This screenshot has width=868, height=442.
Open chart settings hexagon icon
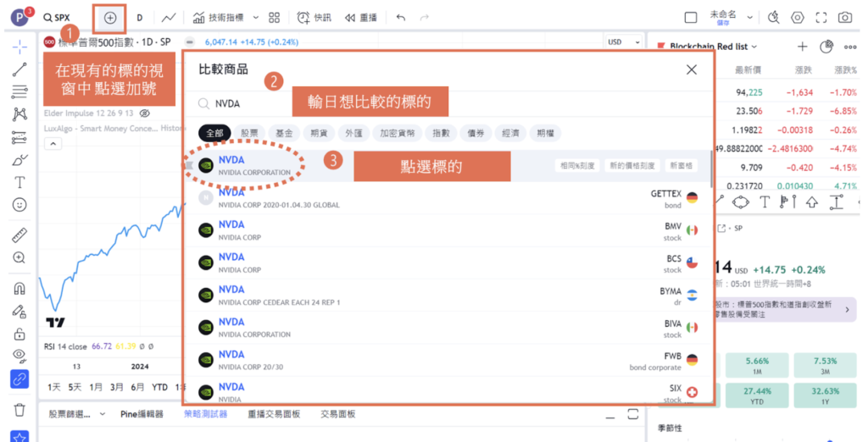(x=797, y=18)
